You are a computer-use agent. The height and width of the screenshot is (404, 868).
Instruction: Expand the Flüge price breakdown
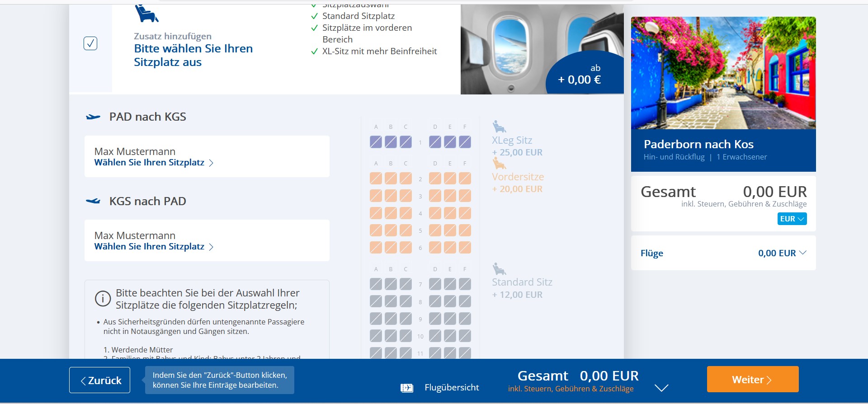point(802,253)
